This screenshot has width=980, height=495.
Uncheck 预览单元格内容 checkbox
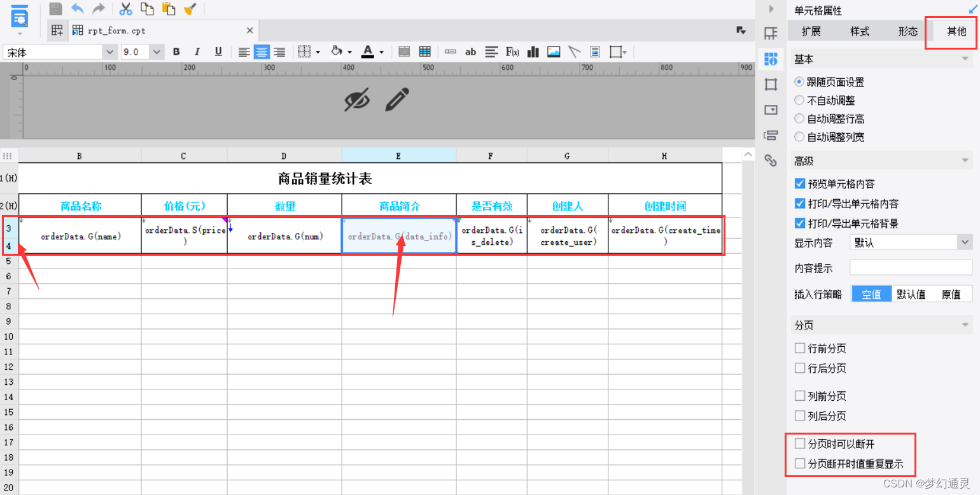(800, 184)
